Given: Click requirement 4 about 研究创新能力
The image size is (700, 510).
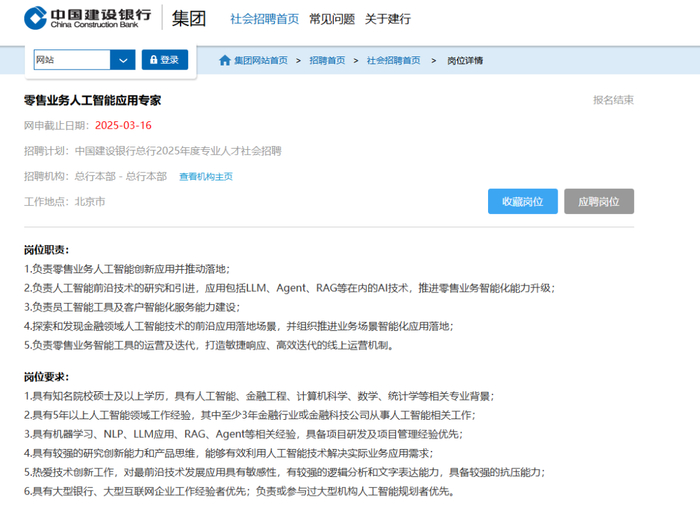Looking at the screenshot, I should click(x=229, y=454).
